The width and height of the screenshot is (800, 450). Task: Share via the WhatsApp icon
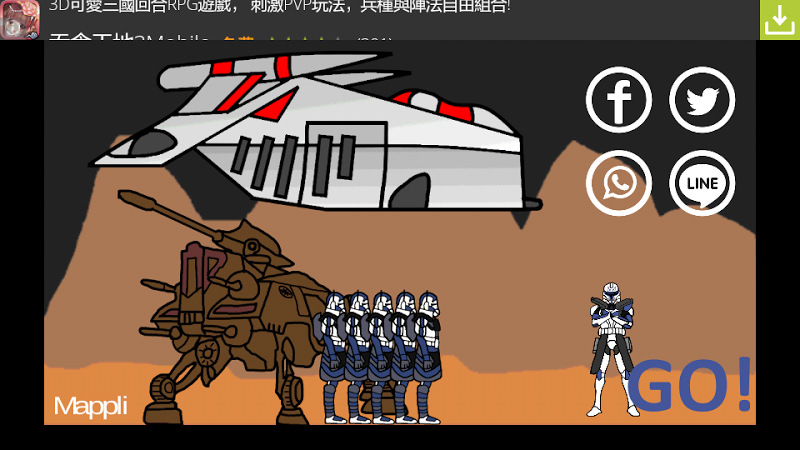pyautogui.click(x=618, y=183)
